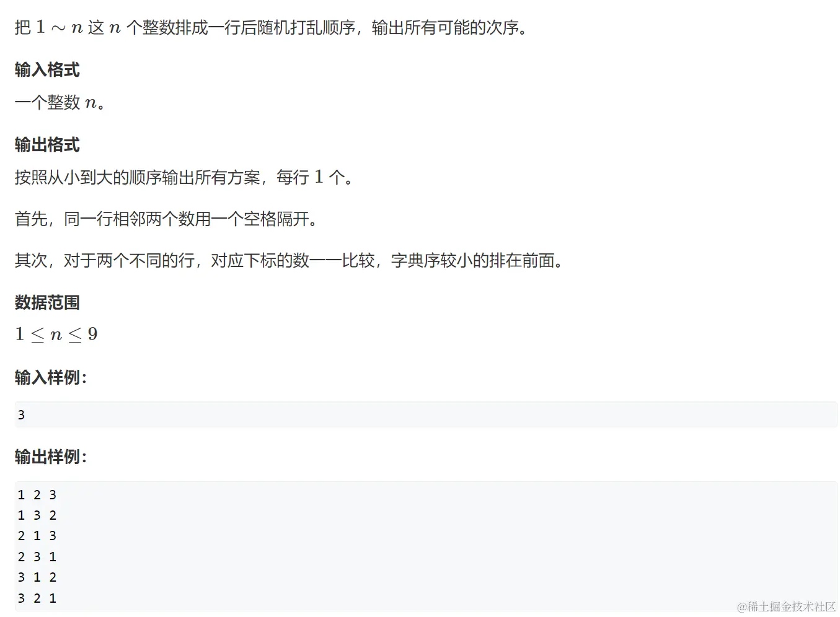Screen dimensions: 840x617
Task: Click the 输入格式 heading
Action: (x=47, y=70)
